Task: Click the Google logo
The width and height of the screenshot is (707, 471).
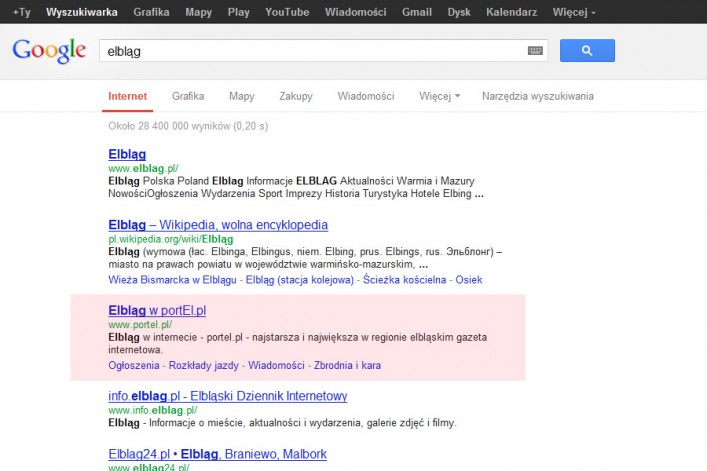Action: coord(49,50)
